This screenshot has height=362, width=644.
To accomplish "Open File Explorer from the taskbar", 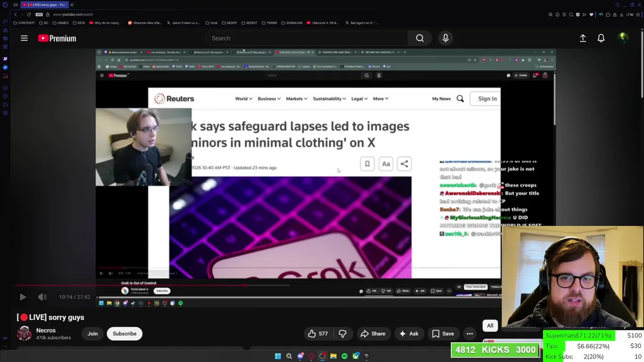I will click(x=333, y=356).
